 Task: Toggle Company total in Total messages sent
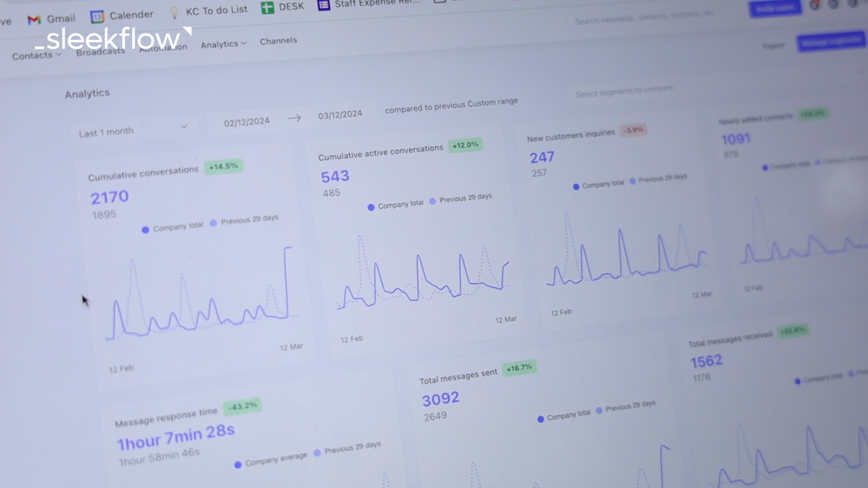click(x=564, y=416)
